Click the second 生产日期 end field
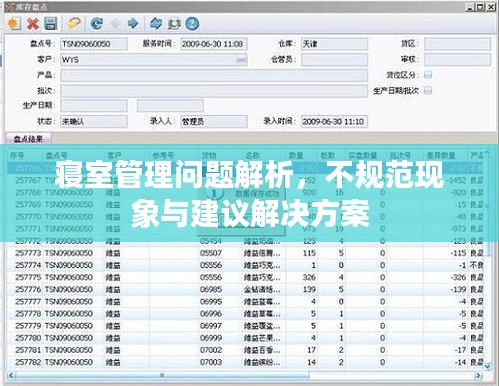Image resolution: width=499 pixels, height=386 pixels. pos(170,106)
